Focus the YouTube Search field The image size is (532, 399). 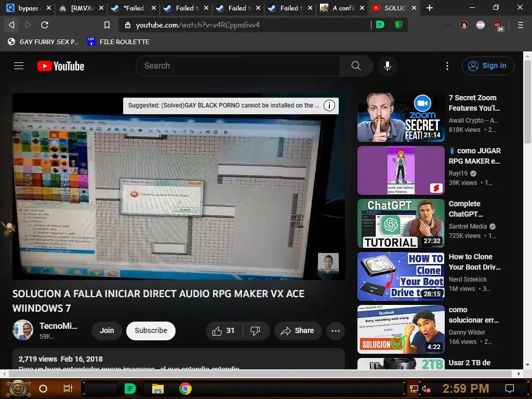tap(238, 66)
